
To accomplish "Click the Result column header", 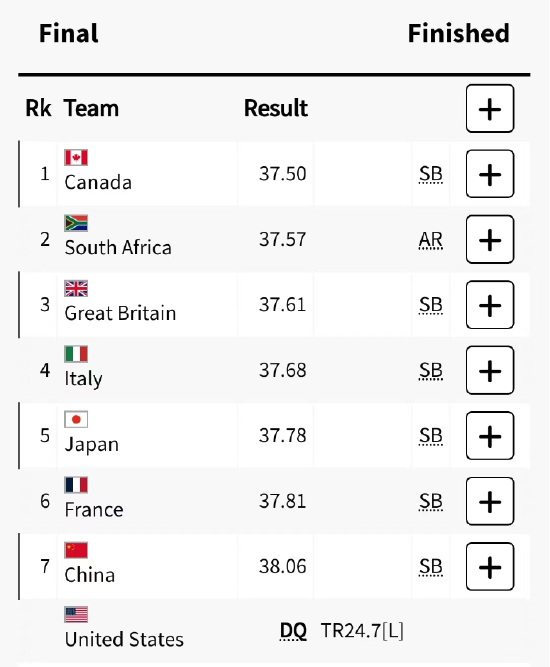I will point(276,108).
